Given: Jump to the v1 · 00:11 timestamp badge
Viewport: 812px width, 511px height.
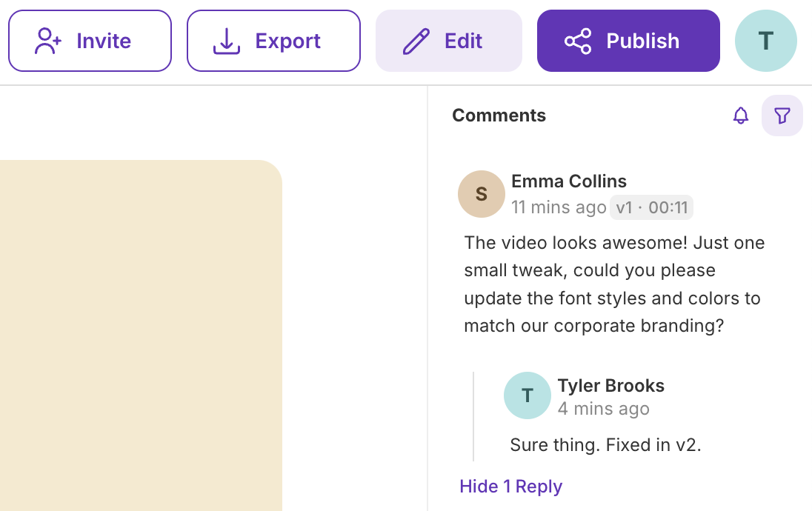Looking at the screenshot, I should [651, 207].
